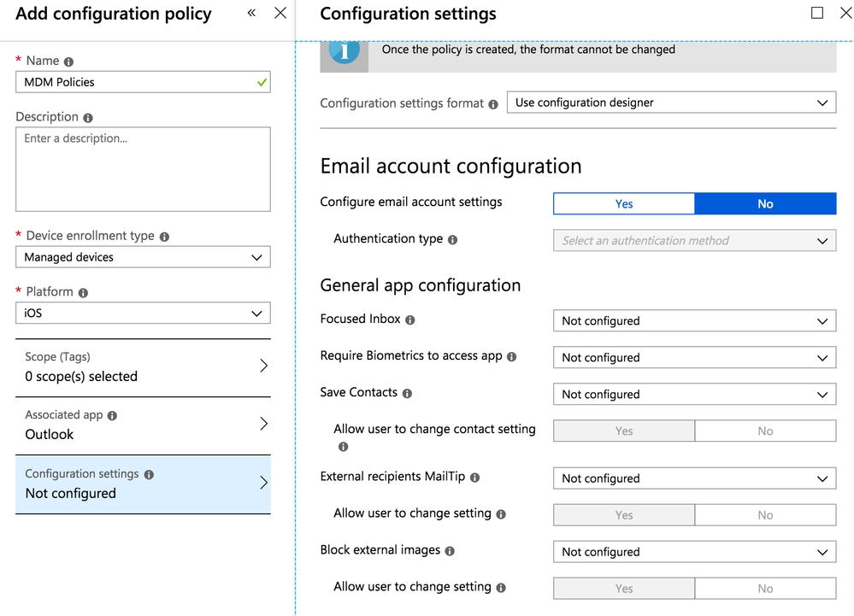Viewport: 854px width, 616px height.
Task: Close the Add configuration policy blade
Action: tap(280, 13)
